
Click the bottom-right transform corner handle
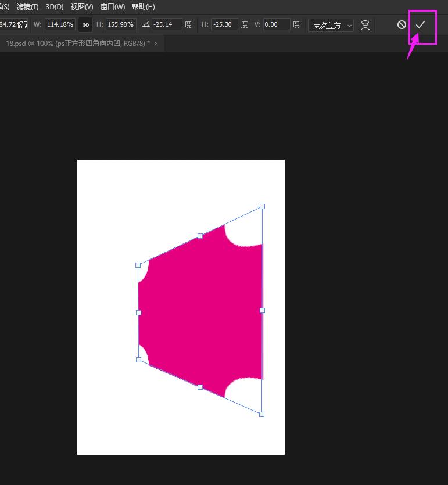click(x=261, y=414)
